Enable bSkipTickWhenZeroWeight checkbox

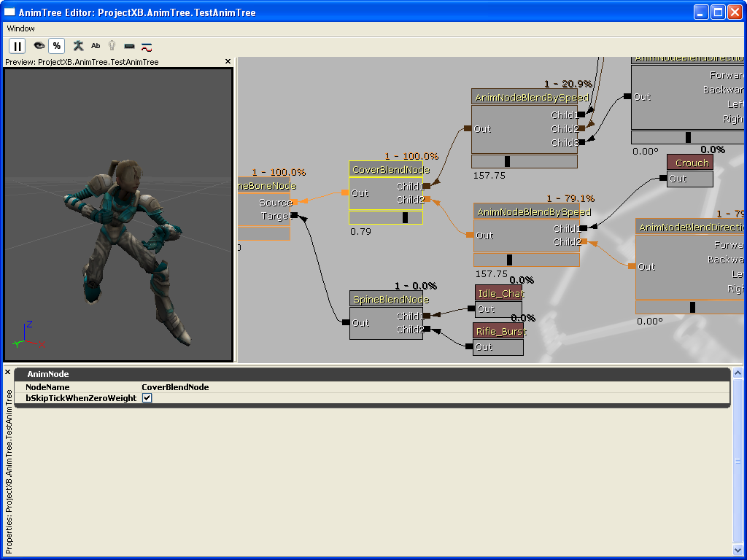coord(147,397)
